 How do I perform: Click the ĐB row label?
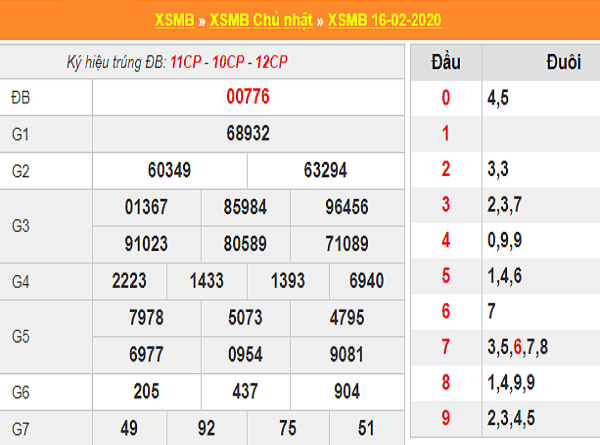point(21,98)
